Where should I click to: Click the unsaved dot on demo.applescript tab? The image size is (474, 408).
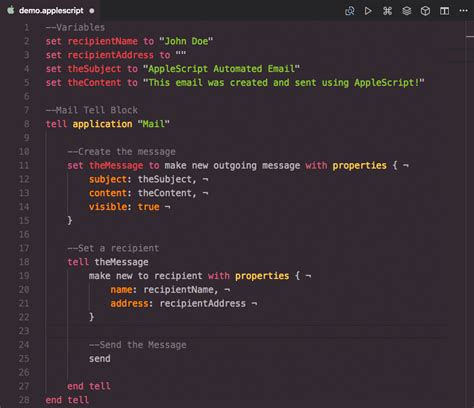(92, 11)
